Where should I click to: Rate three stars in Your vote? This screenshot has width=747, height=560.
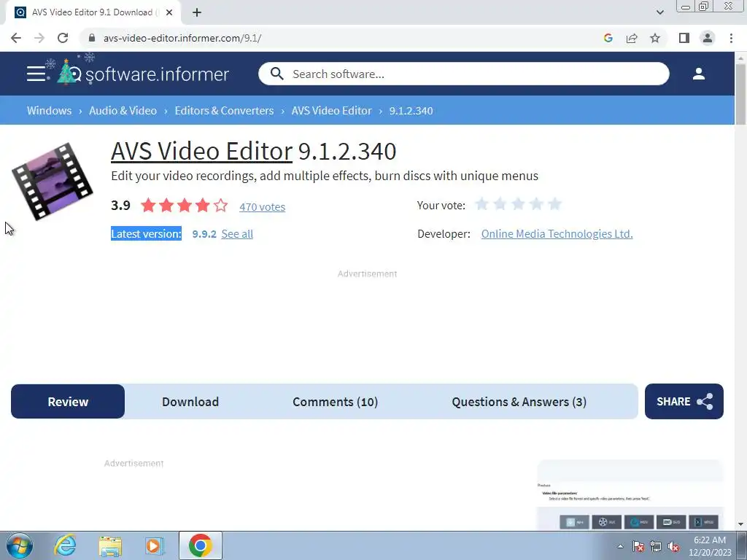[x=518, y=204]
